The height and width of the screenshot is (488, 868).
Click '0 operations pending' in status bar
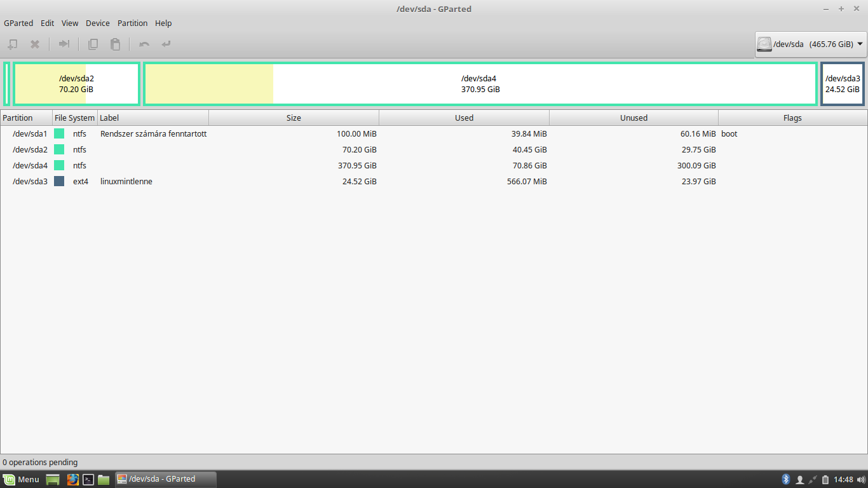coord(40,463)
